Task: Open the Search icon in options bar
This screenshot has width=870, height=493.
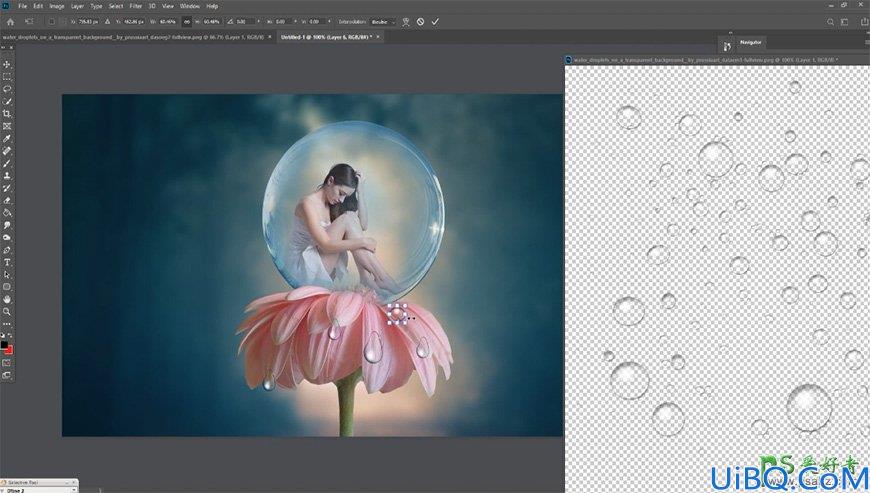Action: pyautogui.click(x=831, y=22)
